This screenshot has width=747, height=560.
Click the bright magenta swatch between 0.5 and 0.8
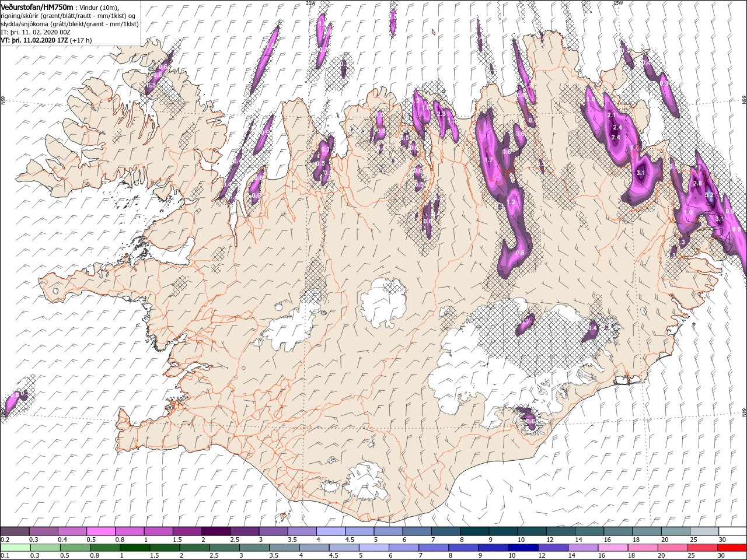100,532
